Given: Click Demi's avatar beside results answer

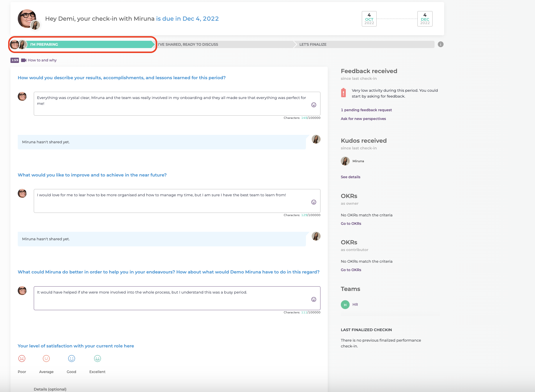Looking at the screenshot, I should [22, 96].
